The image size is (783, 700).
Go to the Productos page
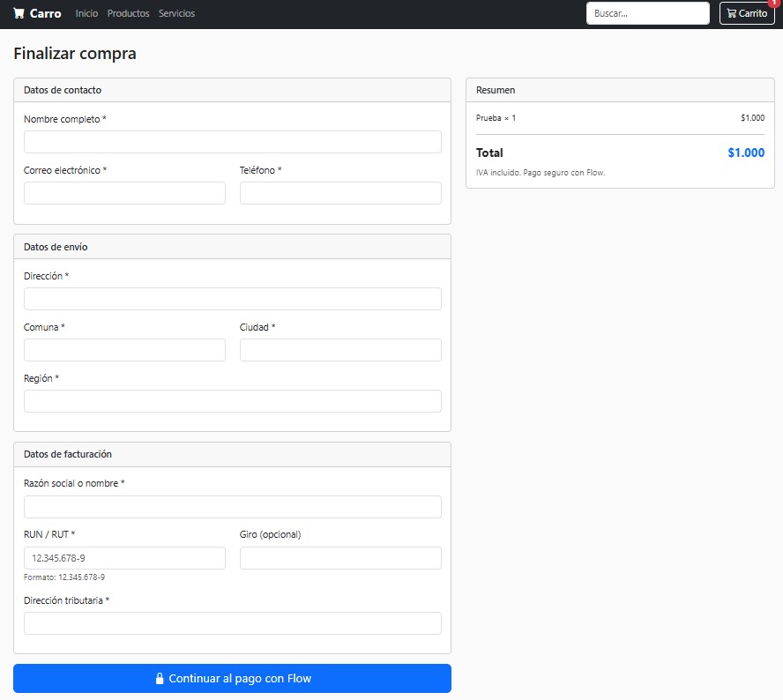pos(129,13)
